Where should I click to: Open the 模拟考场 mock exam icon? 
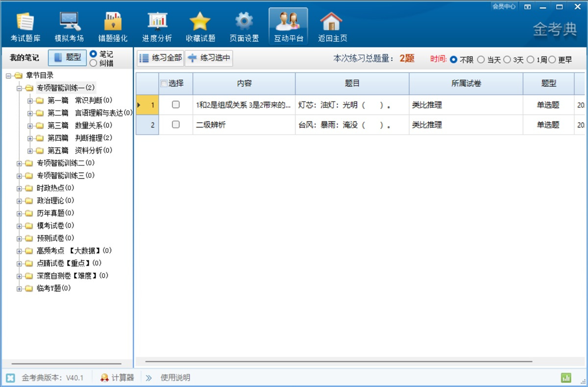[x=69, y=26]
